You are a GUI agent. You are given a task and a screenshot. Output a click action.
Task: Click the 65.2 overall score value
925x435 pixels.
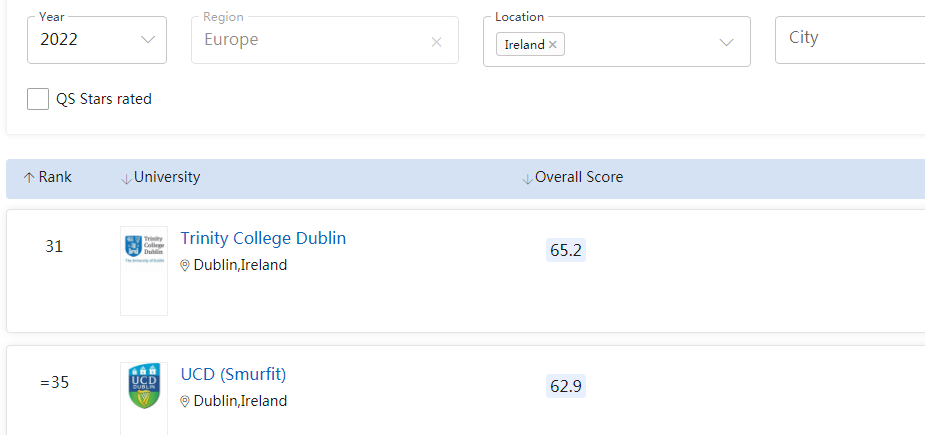[565, 250]
